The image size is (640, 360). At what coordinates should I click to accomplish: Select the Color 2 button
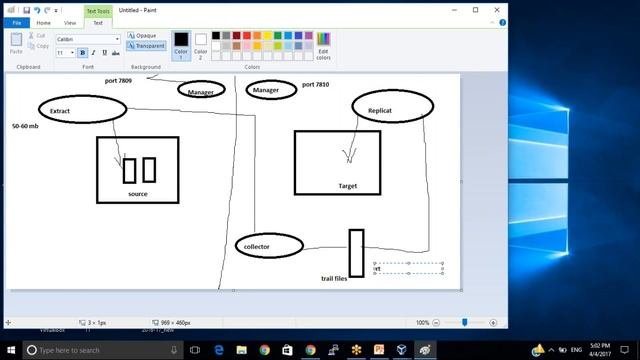pyautogui.click(x=200, y=46)
